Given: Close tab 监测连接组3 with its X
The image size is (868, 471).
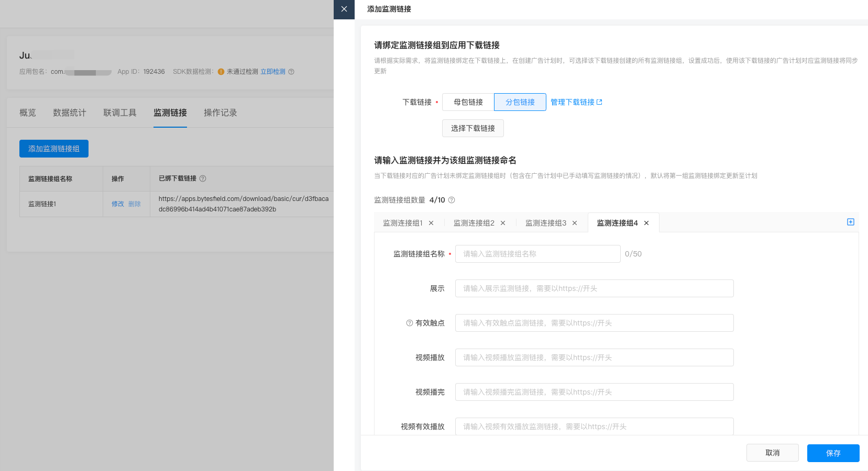Looking at the screenshot, I should (x=575, y=223).
